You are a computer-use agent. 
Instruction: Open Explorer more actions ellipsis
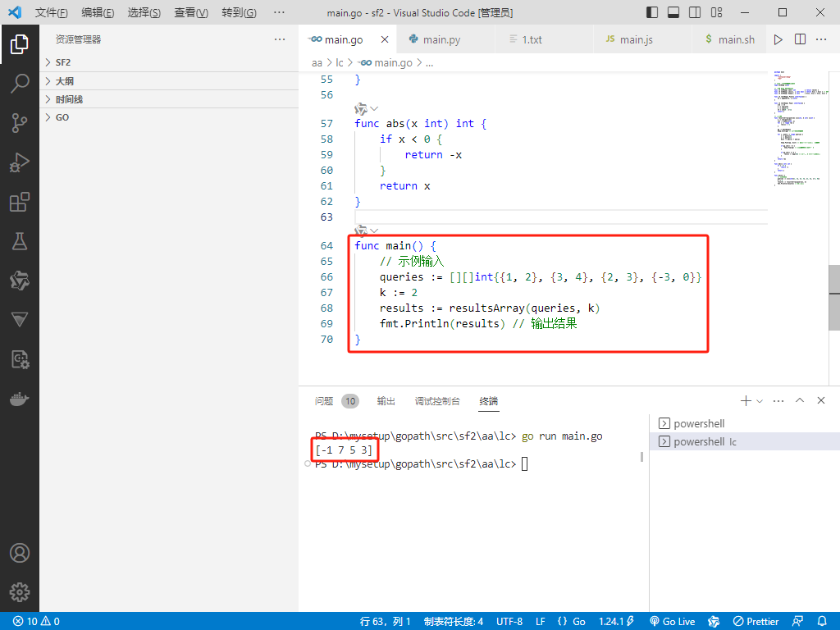(x=280, y=39)
